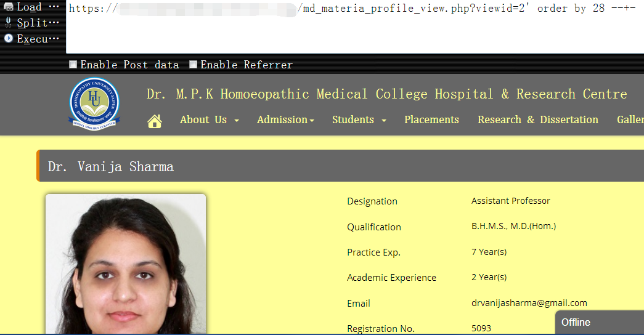This screenshot has height=335, width=644.
Task: Click the HackBar Execute play icon
Action: 8,38
